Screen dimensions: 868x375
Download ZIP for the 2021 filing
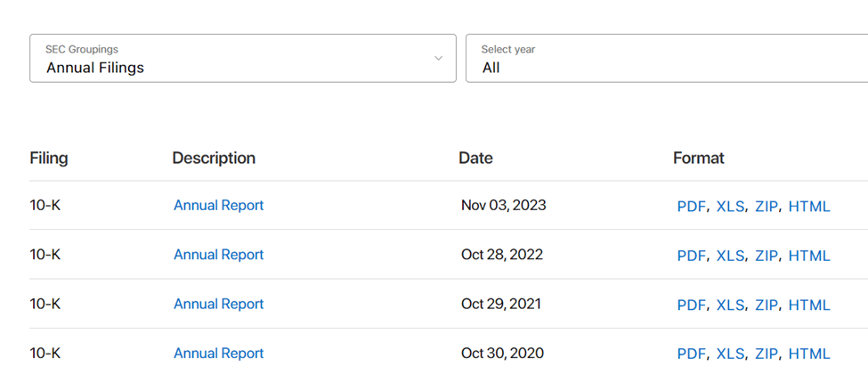pos(766,305)
